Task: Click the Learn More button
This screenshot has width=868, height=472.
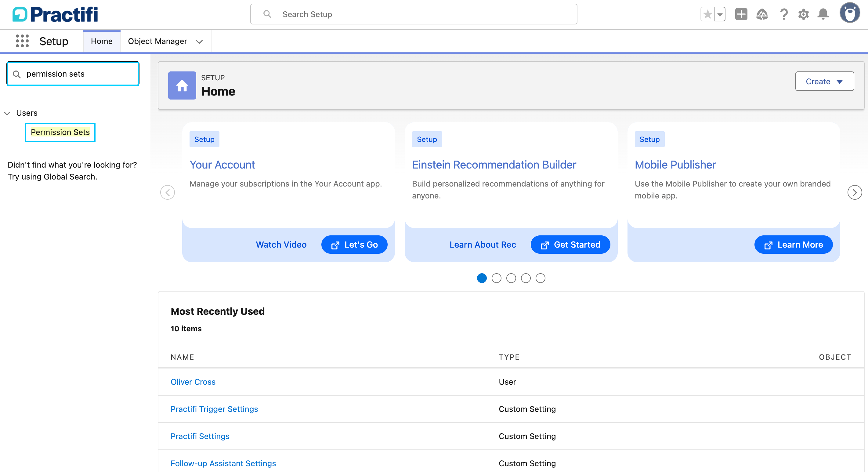Action: click(793, 245)
